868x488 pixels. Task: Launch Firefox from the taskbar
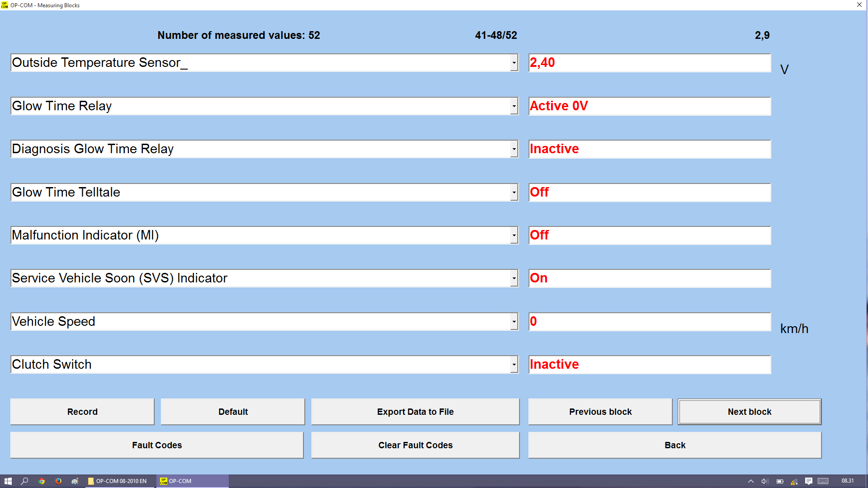tap(58, 481)
